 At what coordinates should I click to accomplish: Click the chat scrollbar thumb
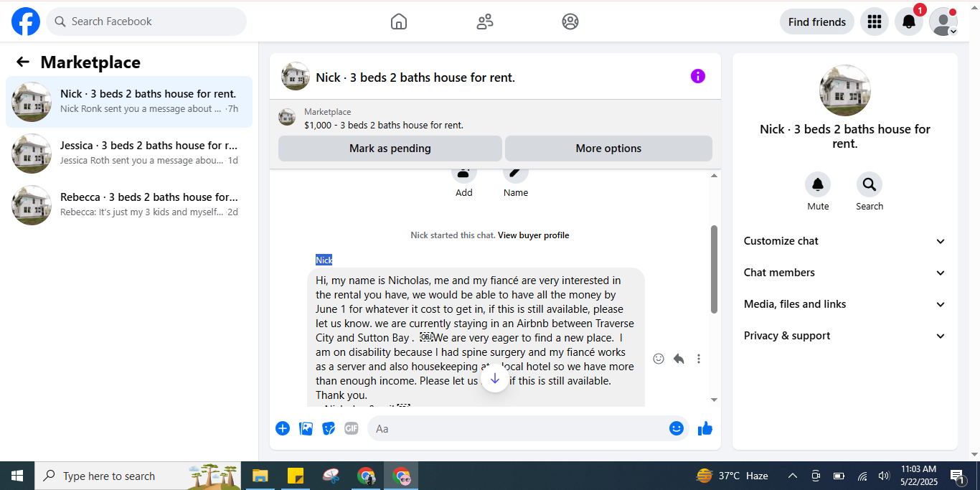tap(714, 269)
